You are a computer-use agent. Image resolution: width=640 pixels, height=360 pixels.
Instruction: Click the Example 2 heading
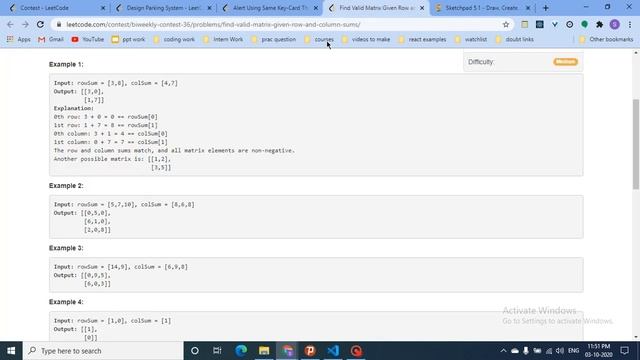click(x=66, y=186)
